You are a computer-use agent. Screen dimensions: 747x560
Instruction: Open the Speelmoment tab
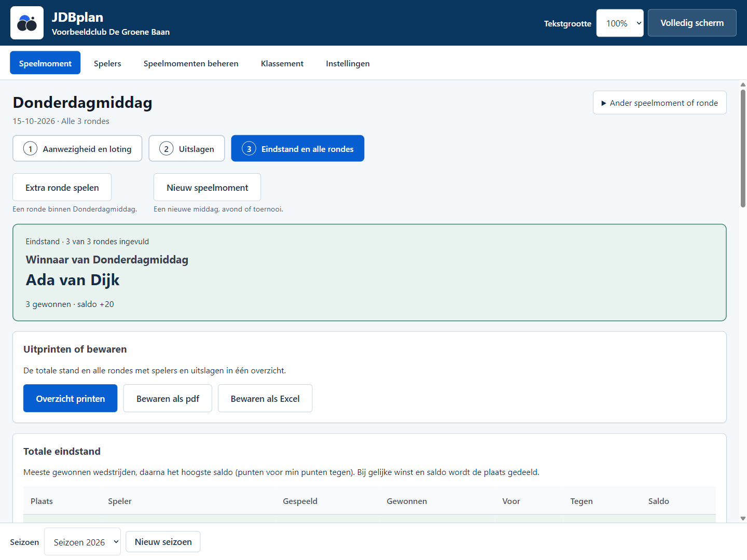point(45,63)
